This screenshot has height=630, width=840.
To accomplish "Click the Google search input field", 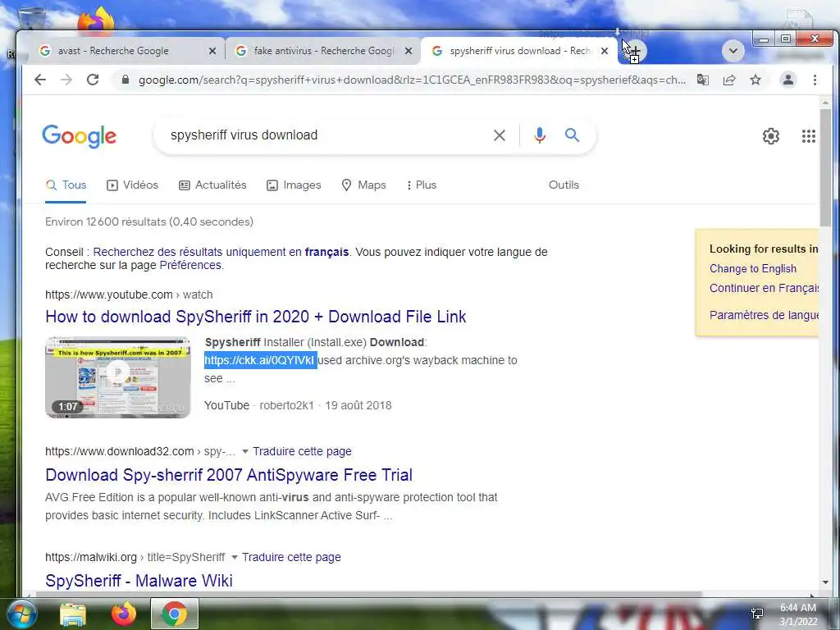I will [x=326, y=135].
